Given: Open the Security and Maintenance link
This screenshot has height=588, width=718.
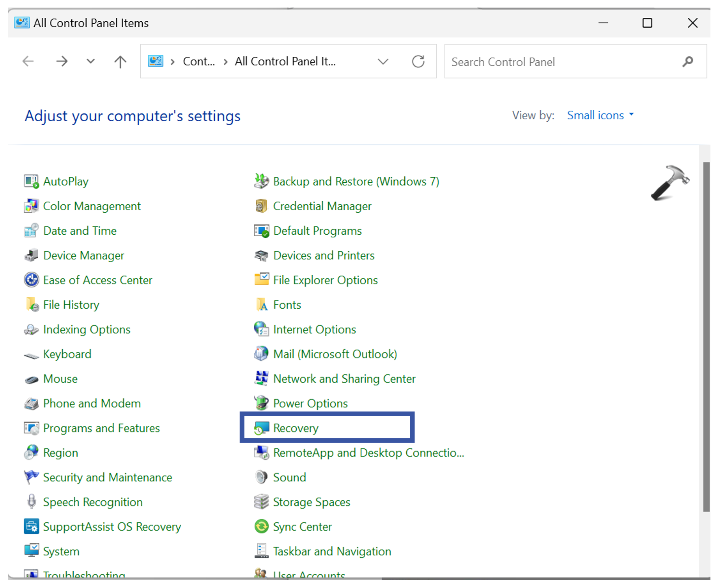Looking at the screenshot, I should coord(107,477).
